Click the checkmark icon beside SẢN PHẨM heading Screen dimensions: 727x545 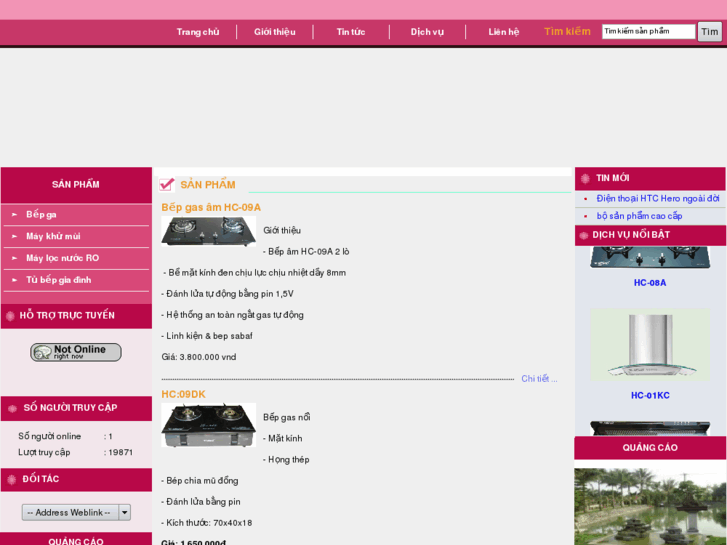click(x=166, y=184)
